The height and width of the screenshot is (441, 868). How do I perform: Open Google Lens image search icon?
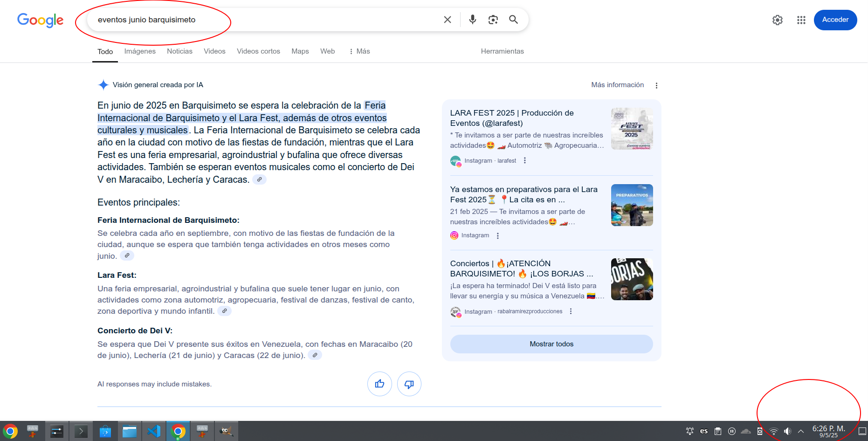tap(493, 20)
